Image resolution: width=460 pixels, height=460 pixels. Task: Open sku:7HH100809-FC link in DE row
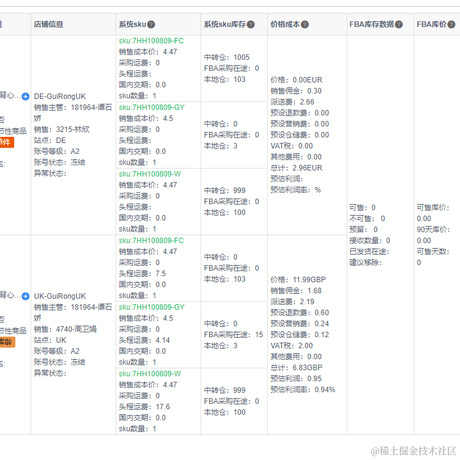(151, 41)
